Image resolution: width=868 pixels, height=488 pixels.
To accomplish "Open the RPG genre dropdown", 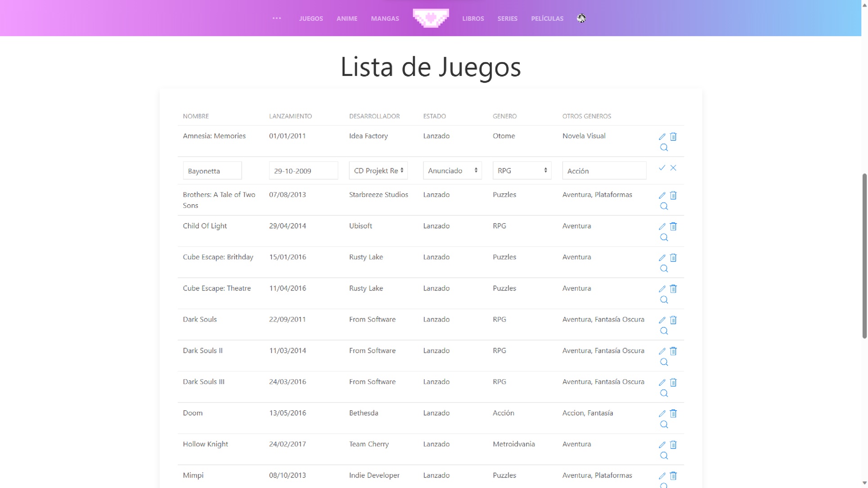I will (x=522, y=171).
